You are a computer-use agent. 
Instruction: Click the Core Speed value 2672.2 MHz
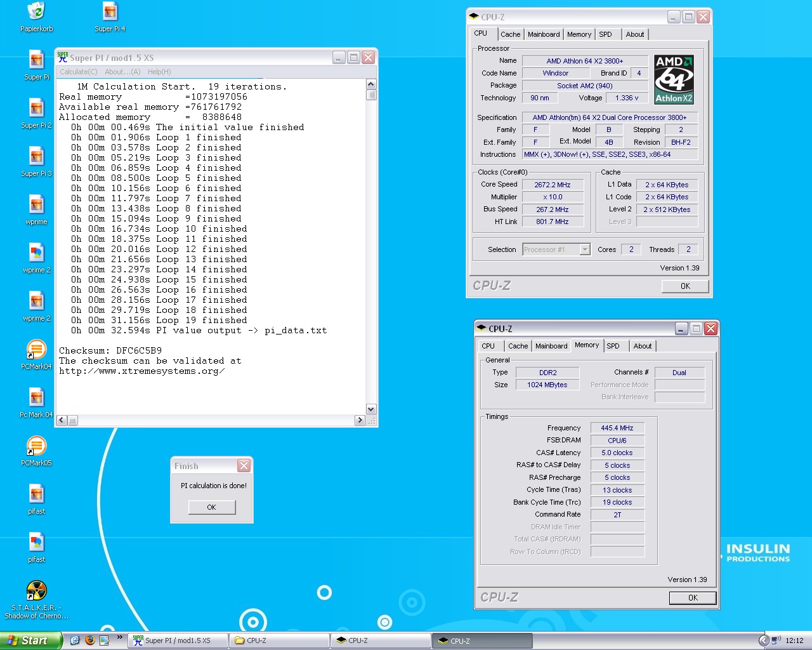(553, 185)
